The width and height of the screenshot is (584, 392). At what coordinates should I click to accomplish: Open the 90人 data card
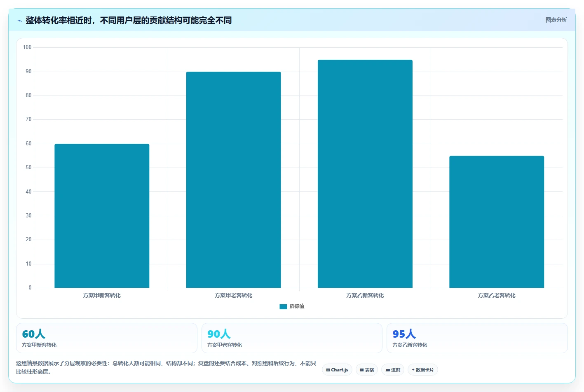coord(292,338)
